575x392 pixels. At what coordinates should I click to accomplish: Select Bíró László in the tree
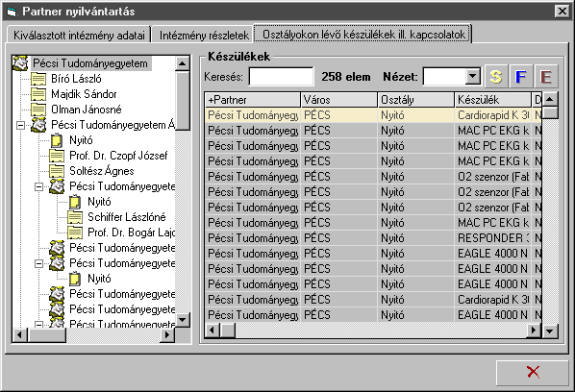(x=76, y=79)
